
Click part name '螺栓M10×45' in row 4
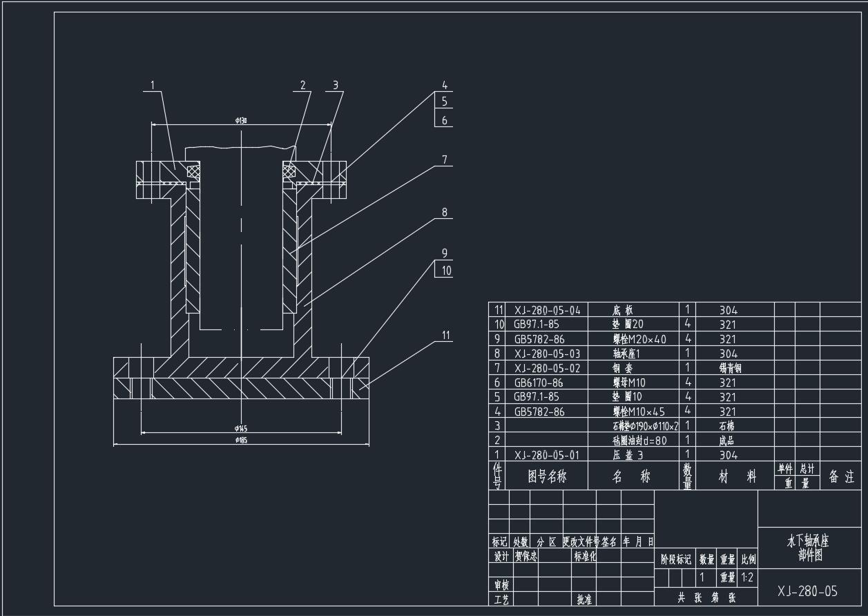click(639, 412)
